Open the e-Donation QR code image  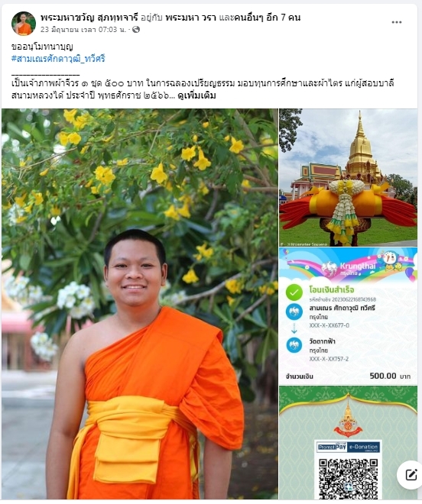(x=349, y=443)
